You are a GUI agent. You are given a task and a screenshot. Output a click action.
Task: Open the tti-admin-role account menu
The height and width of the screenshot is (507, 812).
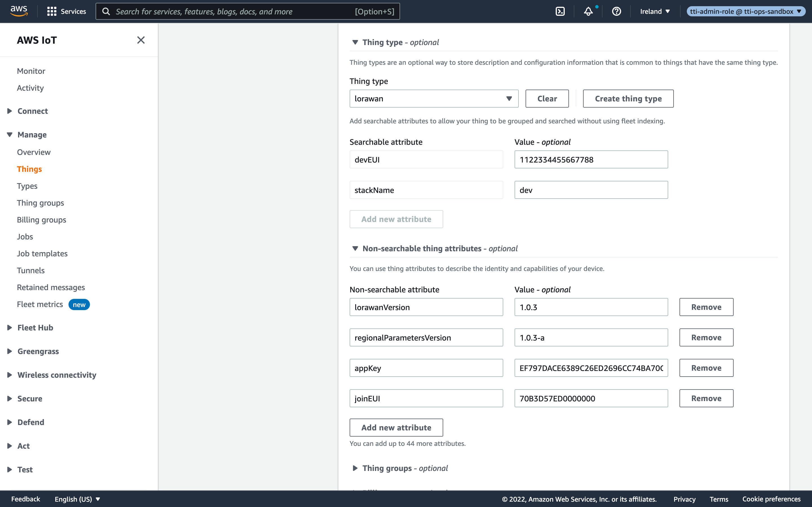tap(745, 11)
